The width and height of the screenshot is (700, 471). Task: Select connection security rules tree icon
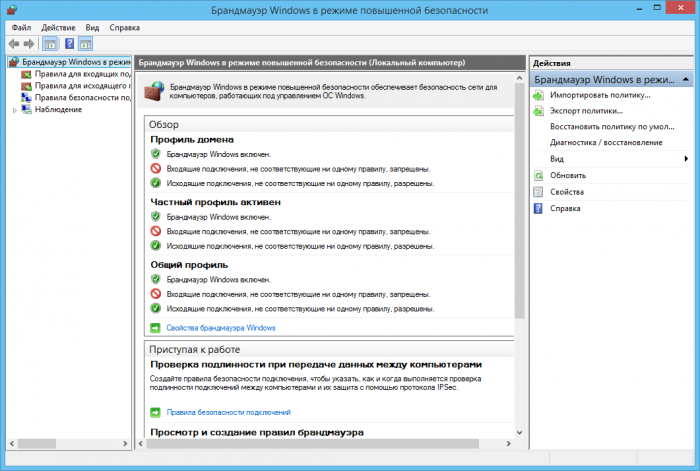point(27,97)
